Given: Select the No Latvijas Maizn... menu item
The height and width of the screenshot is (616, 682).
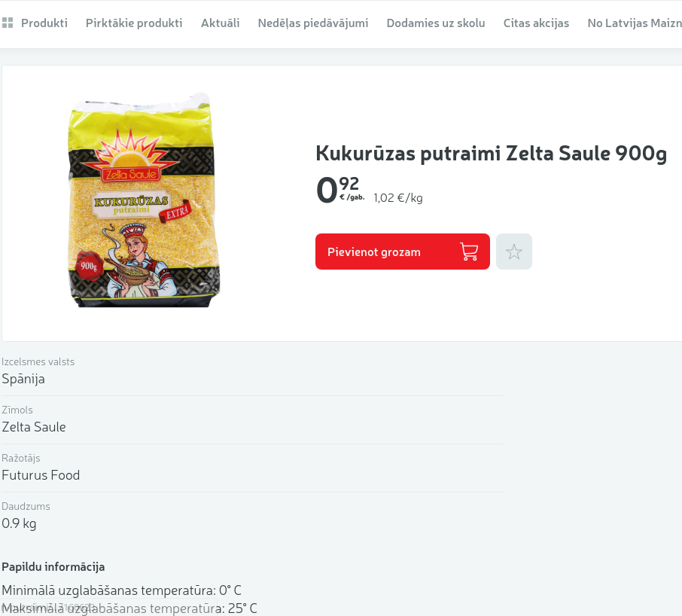Looking at the screenshot, I should pos(635,23).
